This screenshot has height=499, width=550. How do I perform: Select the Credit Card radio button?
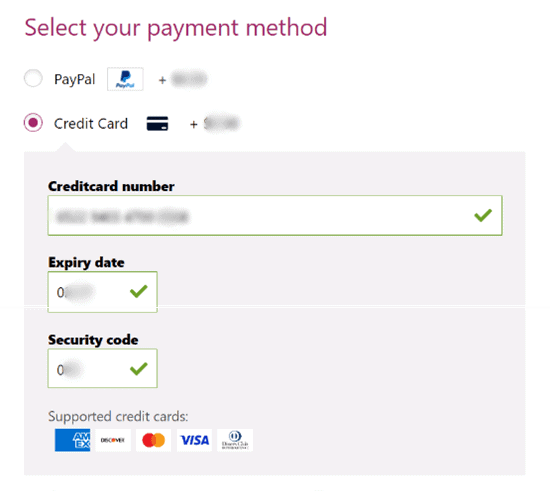tap(33, 123)
